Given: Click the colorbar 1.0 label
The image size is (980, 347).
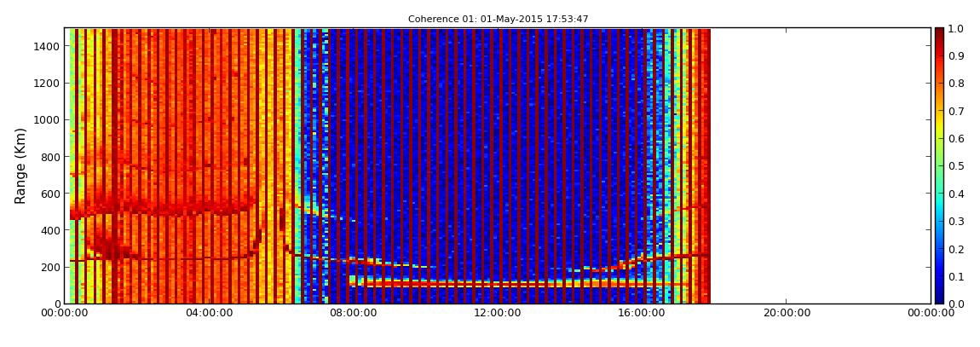Looking at the screenshot, I should pyautogui.click(x=956, y=29).
